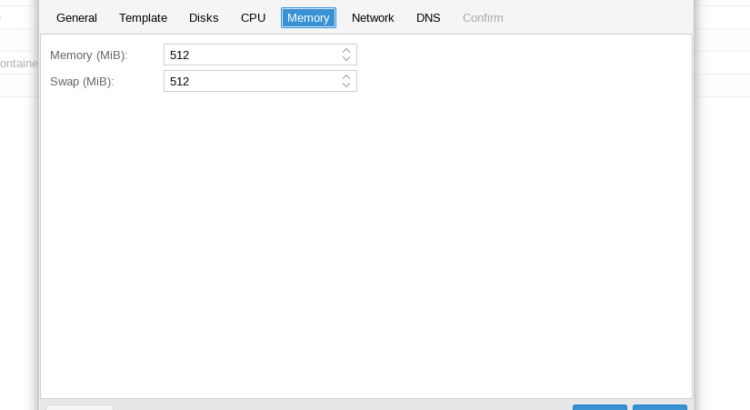Image resolution: width=750 pixels, height=410 pixels.
Task: Open the Network tab
Action: [x=373, y=18]
